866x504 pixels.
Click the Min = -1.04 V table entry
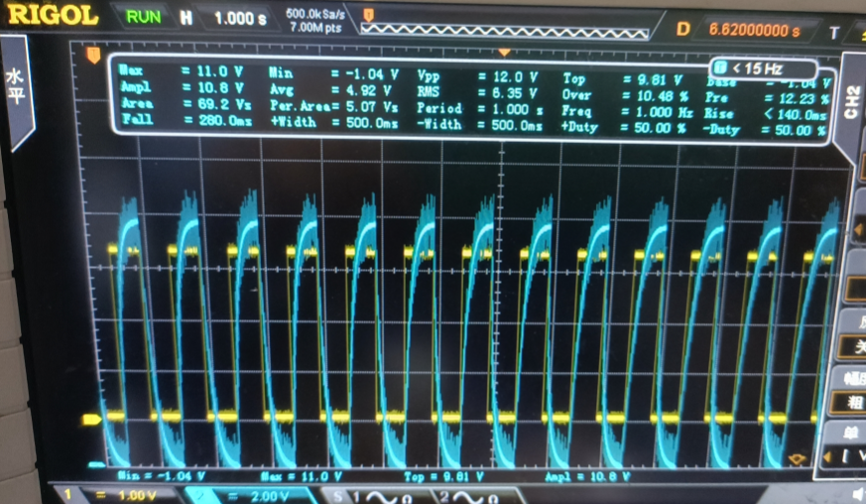coord(333,73)
